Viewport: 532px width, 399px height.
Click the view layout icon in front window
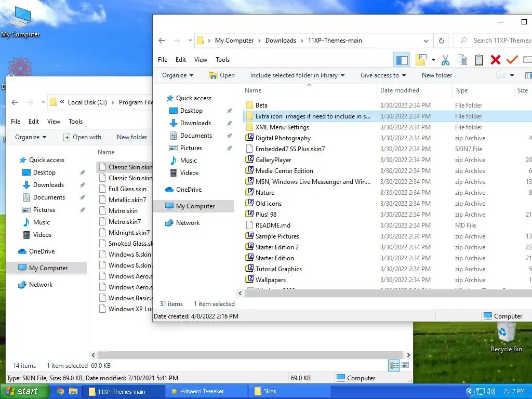coord(501,75)
